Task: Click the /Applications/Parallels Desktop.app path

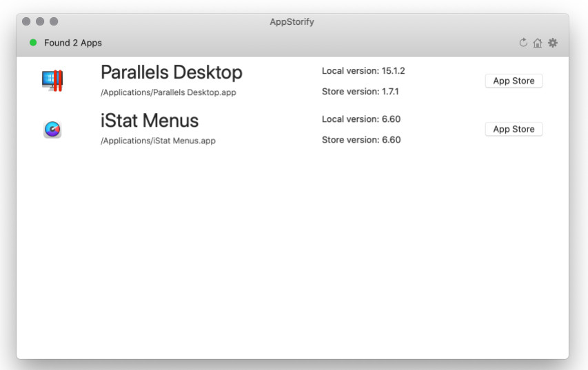Action: click(168, 92)
